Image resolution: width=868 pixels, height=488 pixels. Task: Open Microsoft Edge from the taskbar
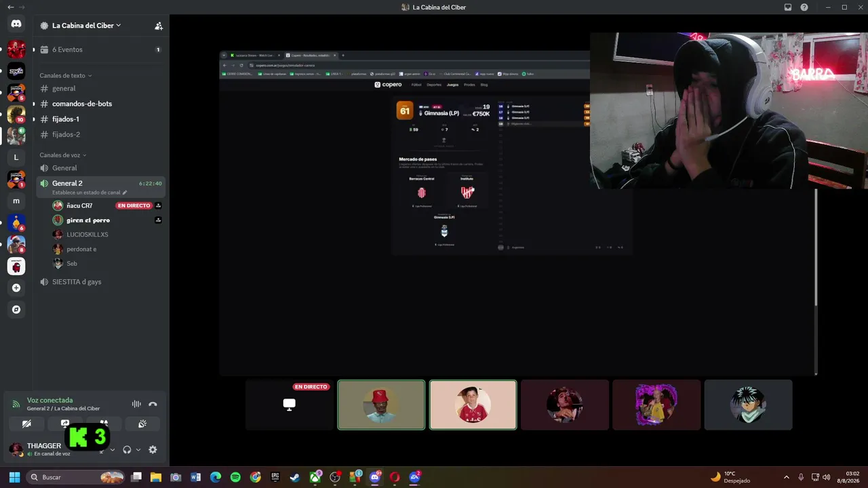coord(216,477)
